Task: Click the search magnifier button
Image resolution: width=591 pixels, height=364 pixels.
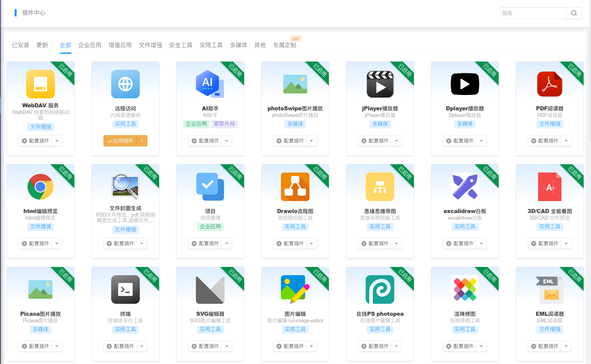Action: coord(574,13)
